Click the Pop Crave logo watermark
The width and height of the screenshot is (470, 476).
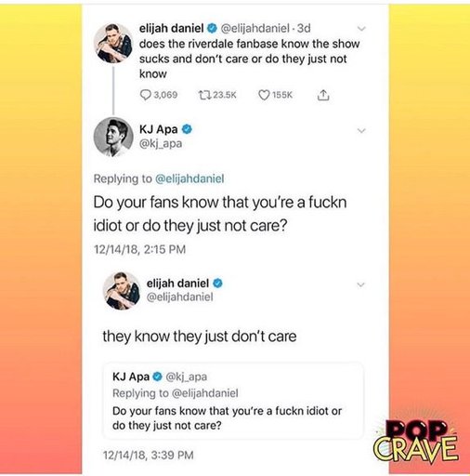coord(416,440)
